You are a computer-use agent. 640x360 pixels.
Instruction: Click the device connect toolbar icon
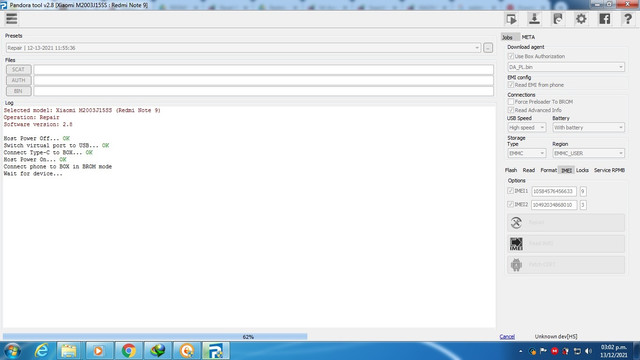[x=511, y=19]
